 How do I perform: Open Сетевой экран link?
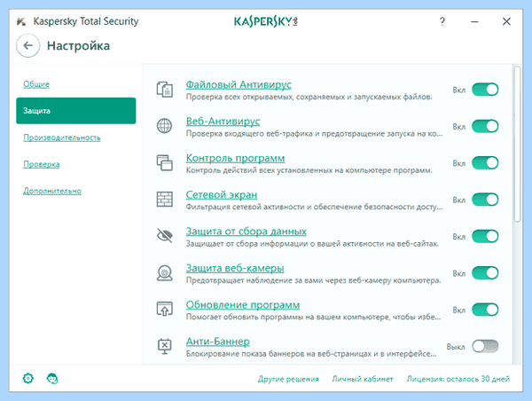[221, 194]
